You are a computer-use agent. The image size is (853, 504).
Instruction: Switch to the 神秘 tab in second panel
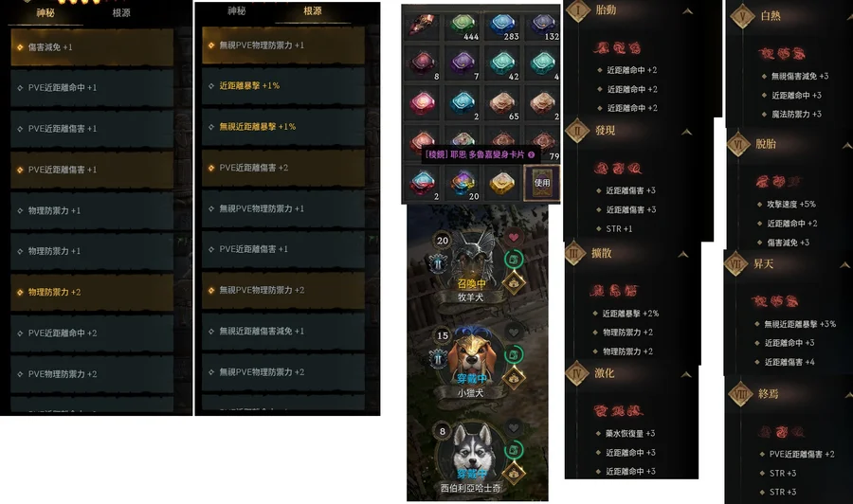click(x=237, y=10)
